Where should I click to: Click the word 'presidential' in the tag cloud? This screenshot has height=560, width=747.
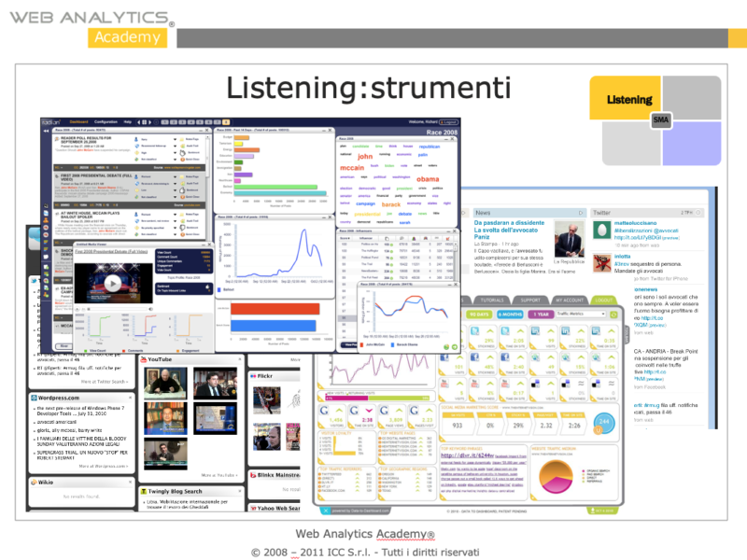(367, 214)
